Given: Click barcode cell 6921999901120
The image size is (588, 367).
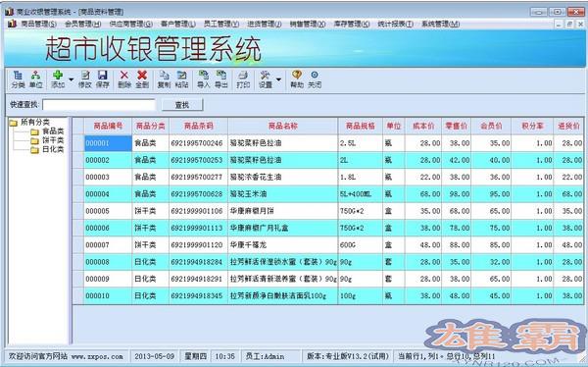Looking at the screenshot, I should pyautogui.click(x=198, y=245).
